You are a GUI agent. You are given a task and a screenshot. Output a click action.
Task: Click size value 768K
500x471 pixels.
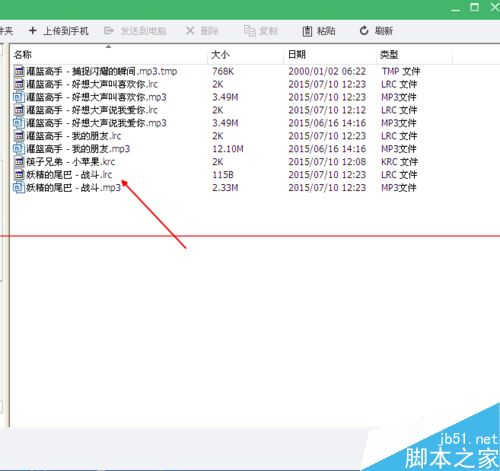tap(223, 71)
